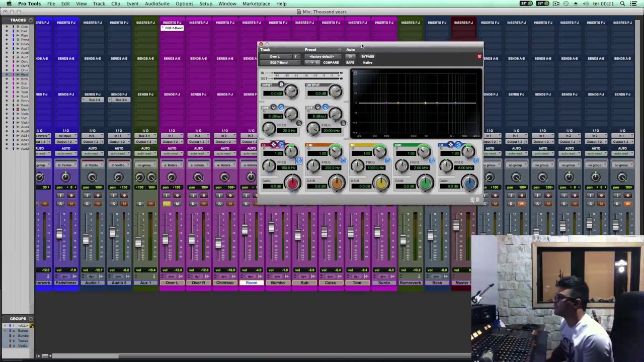
Task: Select HPF high-pass filter type icon
Action: [x=281, y=107]
